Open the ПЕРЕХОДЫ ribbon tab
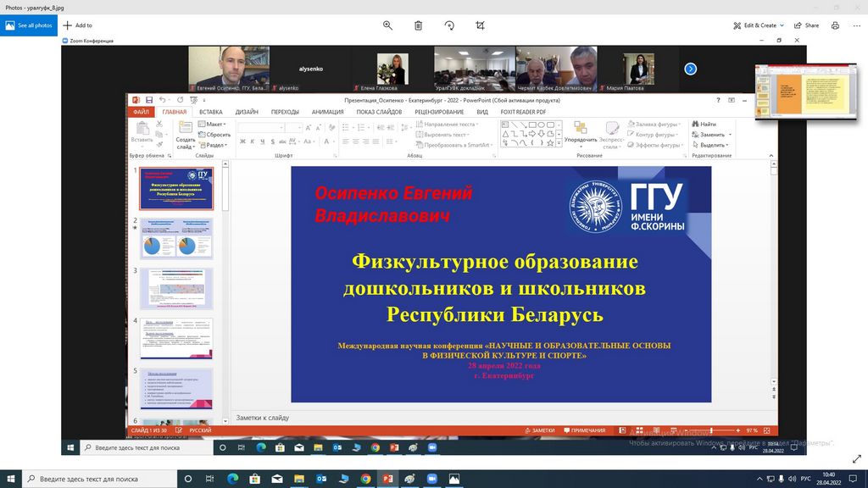This screenshot has height=488, width=868. [285, 112]
